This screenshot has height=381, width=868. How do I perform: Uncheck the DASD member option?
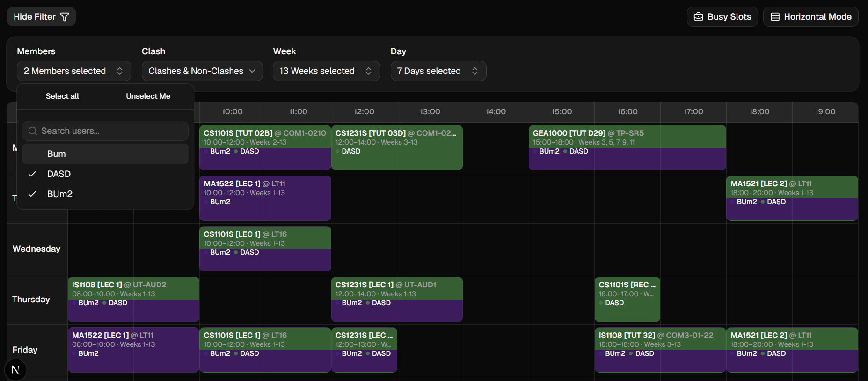click(105, 174)
